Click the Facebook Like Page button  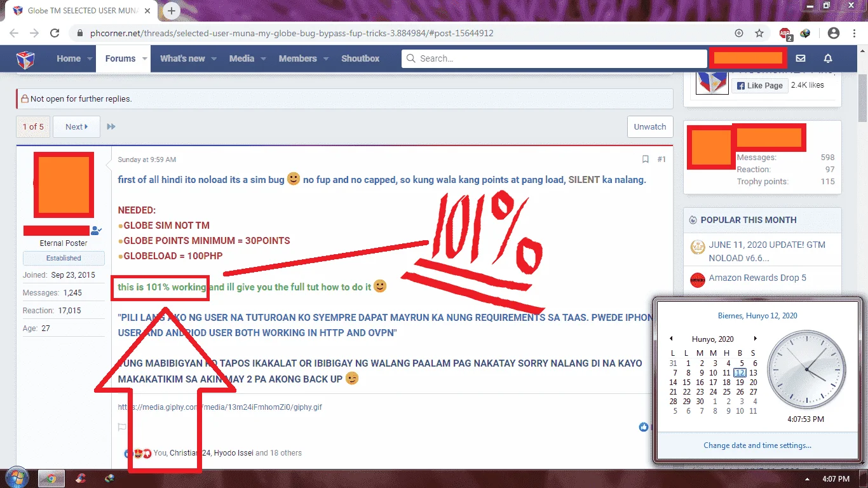(x=760, y=86)
